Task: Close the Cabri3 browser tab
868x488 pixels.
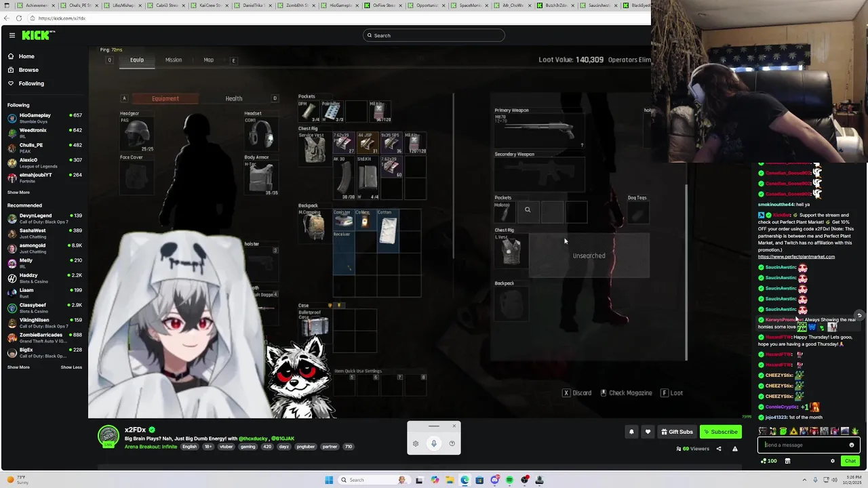Action: pos(184,5)
